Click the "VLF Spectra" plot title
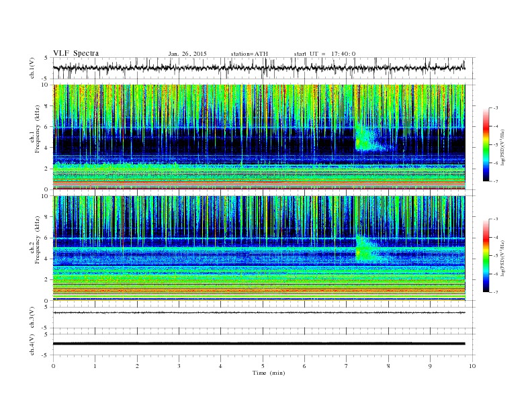 click(76, 53)
